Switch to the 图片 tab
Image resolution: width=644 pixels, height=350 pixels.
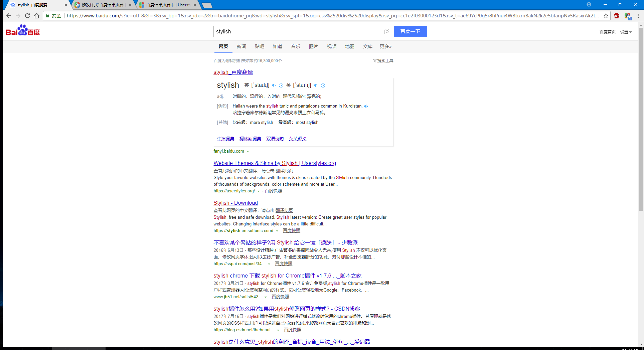pyautogui.click(x=313, y=46)
